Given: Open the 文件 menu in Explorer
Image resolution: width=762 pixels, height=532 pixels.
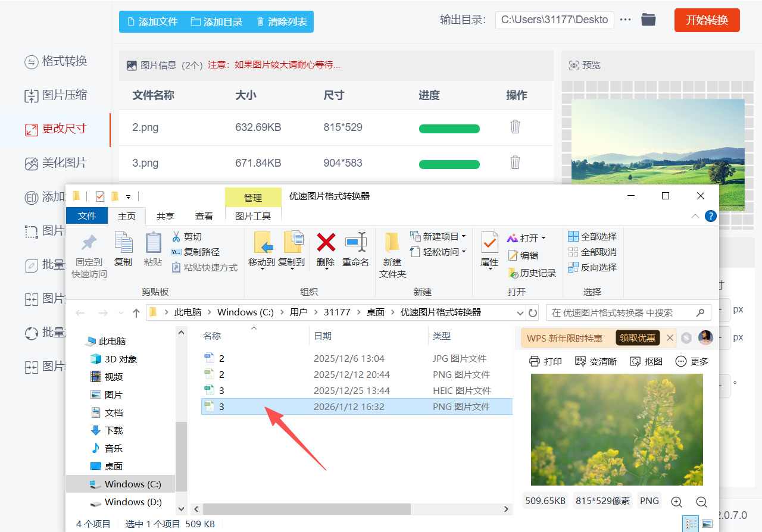Looking at the screenshot, I should tap(87, 216).
